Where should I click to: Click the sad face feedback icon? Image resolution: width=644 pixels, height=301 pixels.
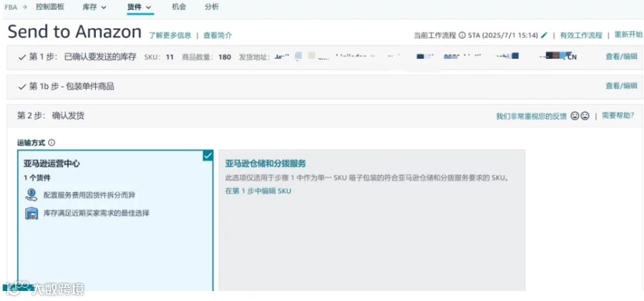pos(585,116)
